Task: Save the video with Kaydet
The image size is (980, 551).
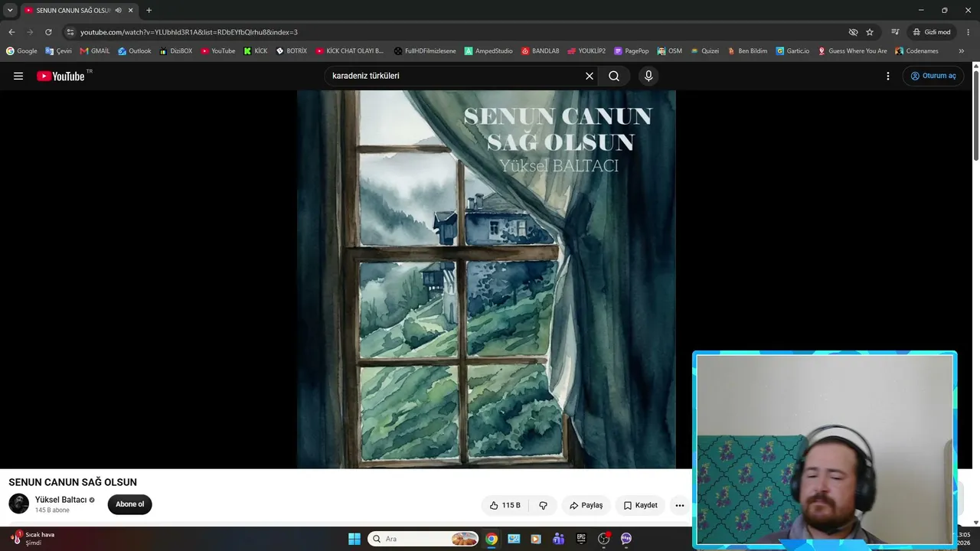Action: [640, 505]
